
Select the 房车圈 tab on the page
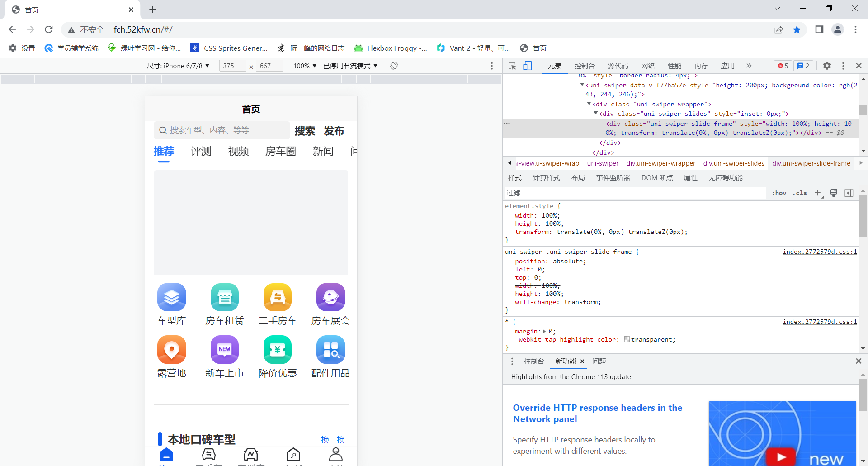click(281, 151)
